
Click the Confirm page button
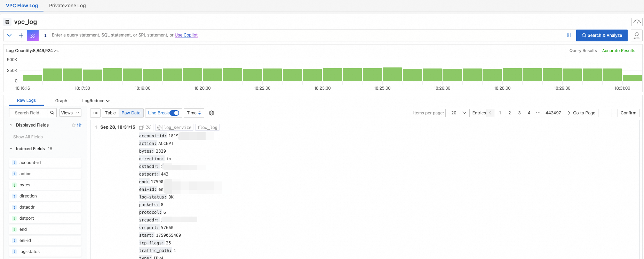pyautogui.click(x=628, y=113)
